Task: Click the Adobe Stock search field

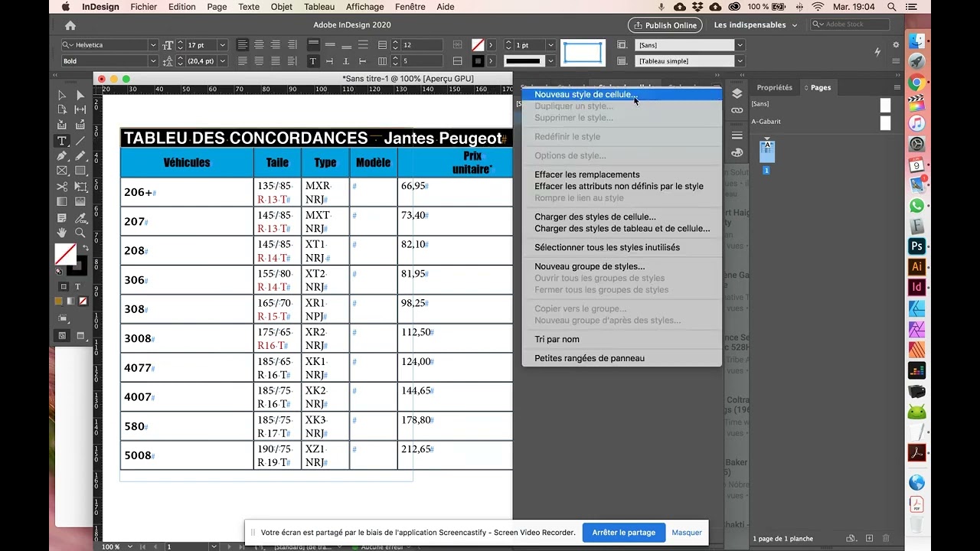Action: [850, 24]
